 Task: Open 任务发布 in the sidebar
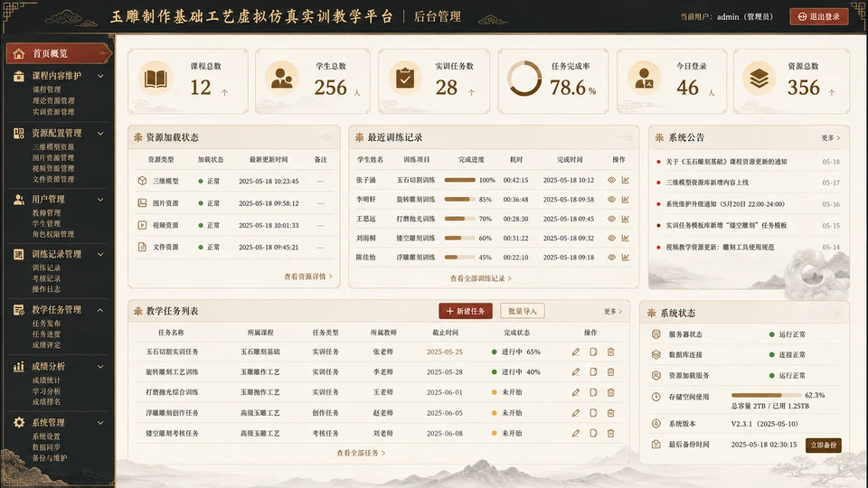(46, 324)
